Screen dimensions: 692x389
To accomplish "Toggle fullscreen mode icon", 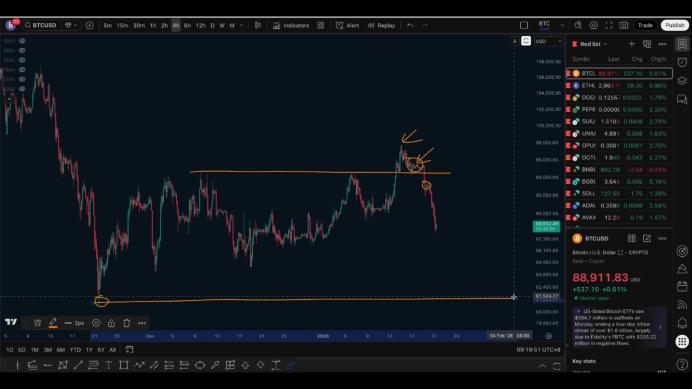I will coord(609,26).
